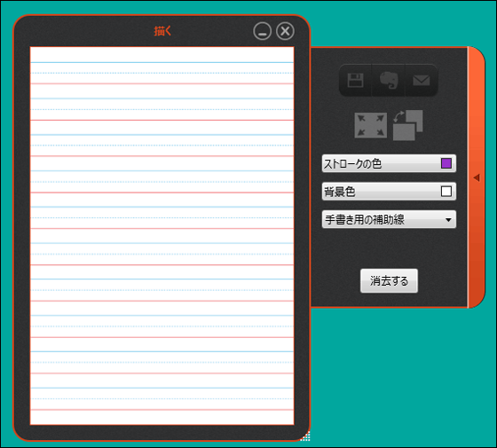Click the rotate canvas squares icon

point(408,125)
